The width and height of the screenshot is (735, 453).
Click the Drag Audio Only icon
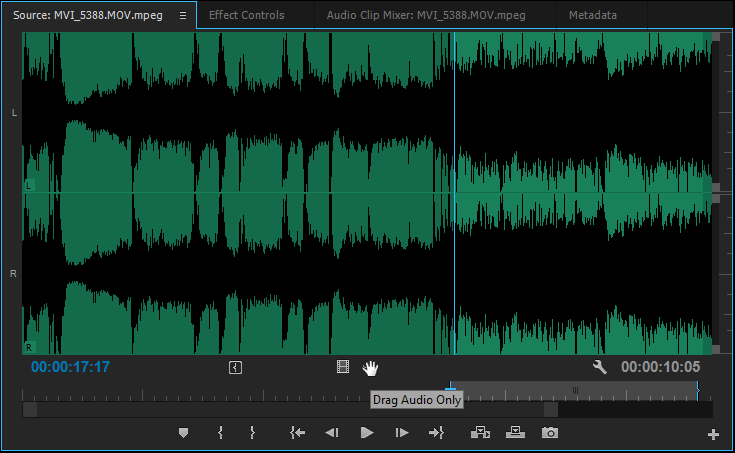(370, 368)
